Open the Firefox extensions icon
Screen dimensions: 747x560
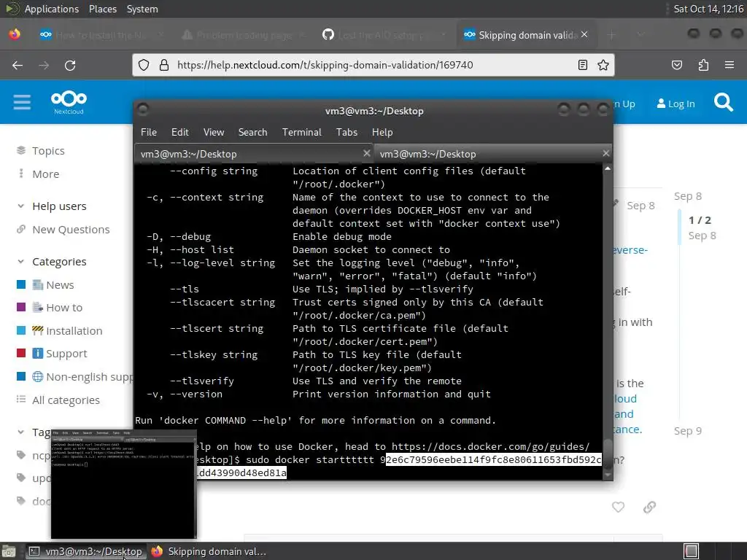(703, 65)
